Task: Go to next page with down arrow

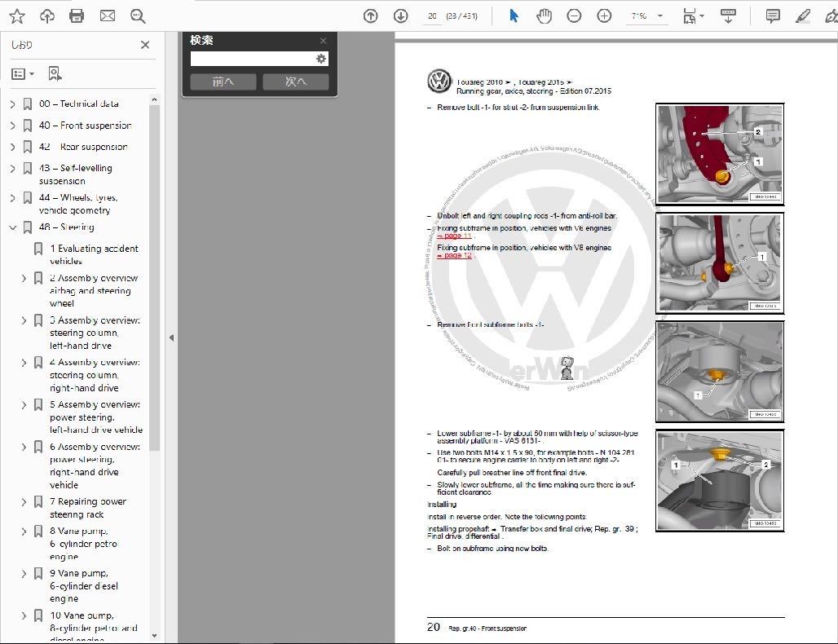Action: click(x=401, y=16)
